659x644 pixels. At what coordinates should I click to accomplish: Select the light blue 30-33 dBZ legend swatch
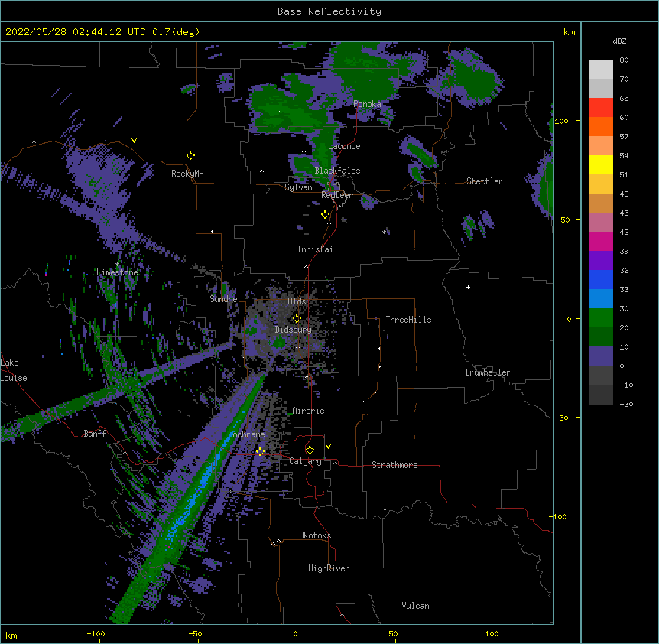click(x=601, y=298)
